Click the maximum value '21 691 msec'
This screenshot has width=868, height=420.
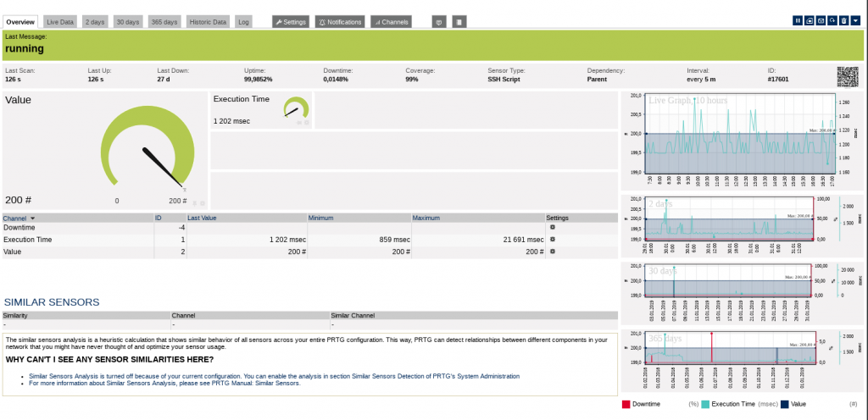click(524, 240)
